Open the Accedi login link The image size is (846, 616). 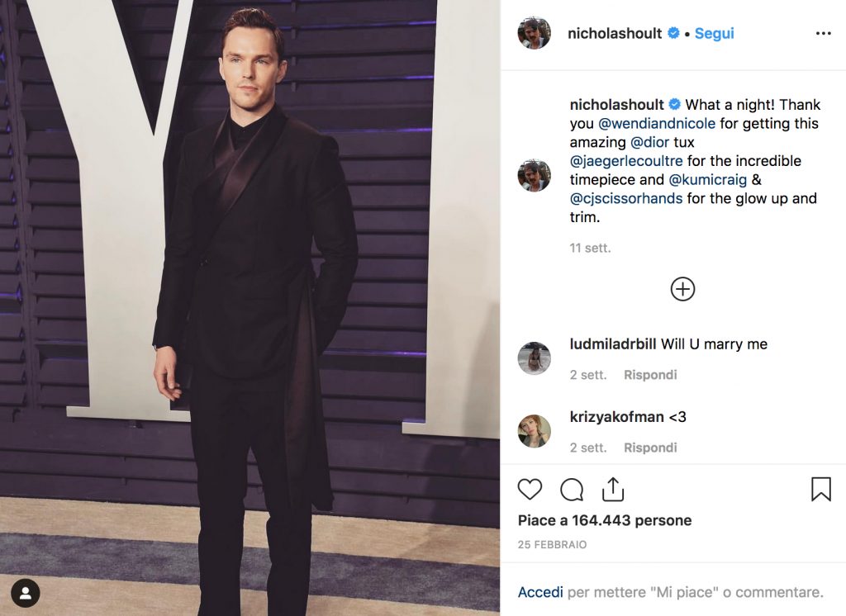tap(541, 592)
